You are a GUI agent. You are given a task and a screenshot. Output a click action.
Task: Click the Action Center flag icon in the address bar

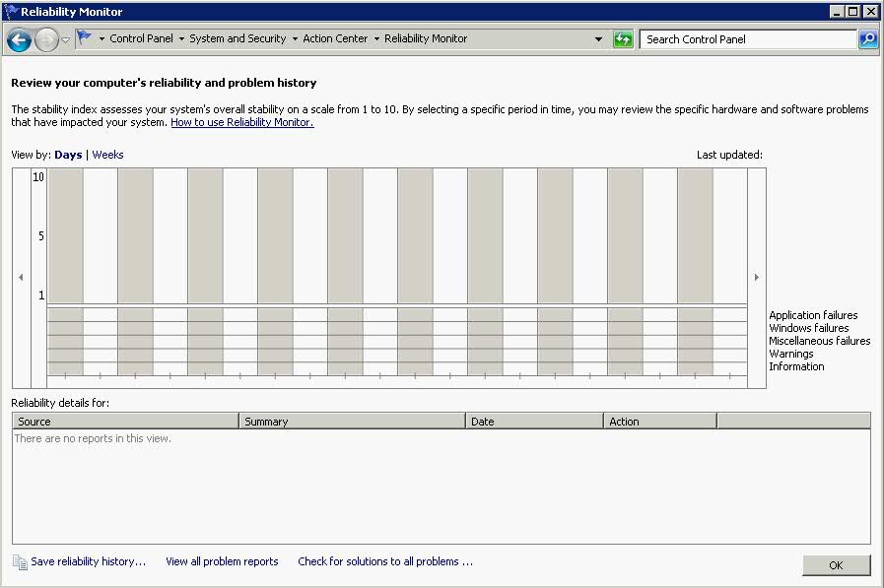(84, 38)
